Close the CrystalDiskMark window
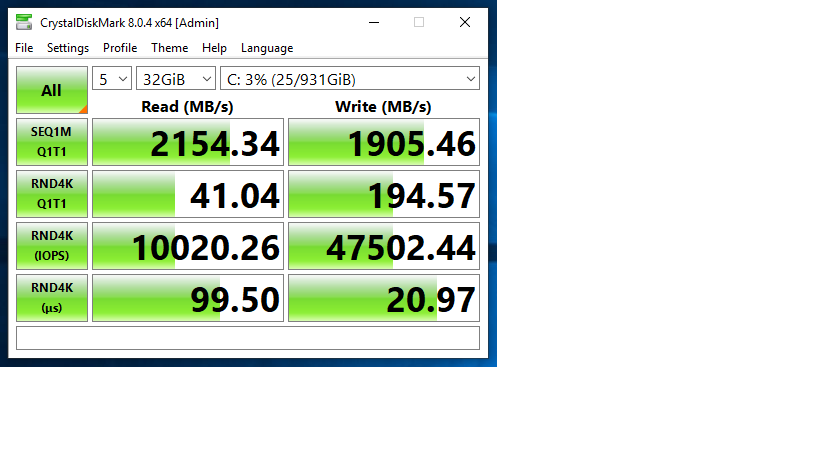Image resolution: width=819 pixels, height=460 pixels. pyautogui.click(x=465, y=22)
